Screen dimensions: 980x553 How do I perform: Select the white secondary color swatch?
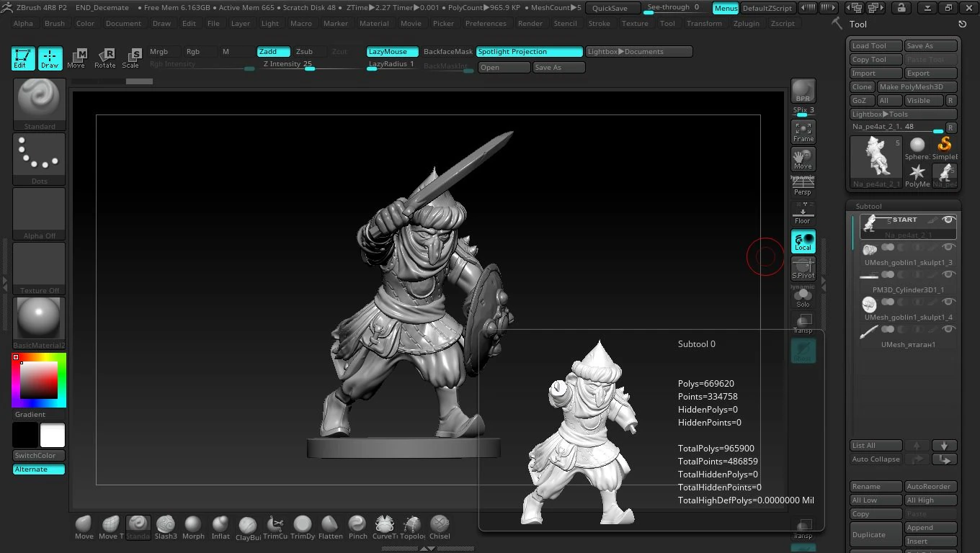tap(52, 436)
